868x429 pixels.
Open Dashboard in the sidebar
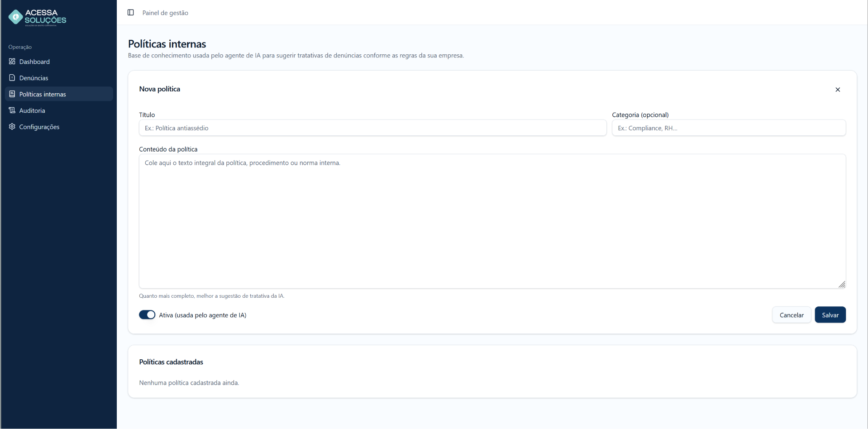coord(59,62)
